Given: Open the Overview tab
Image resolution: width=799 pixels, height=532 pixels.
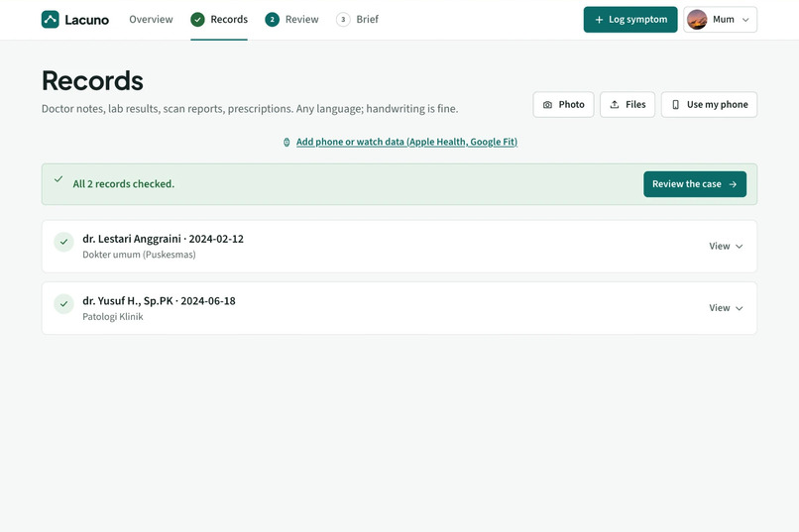Looking at the screenshot, I should tap(151, 20).
